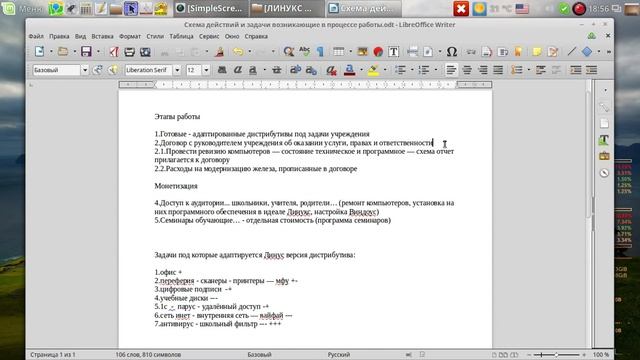Open the Формат menu
Image resolution: width=640 pixels, height=360 pixels.
click(x=130, y=36)
